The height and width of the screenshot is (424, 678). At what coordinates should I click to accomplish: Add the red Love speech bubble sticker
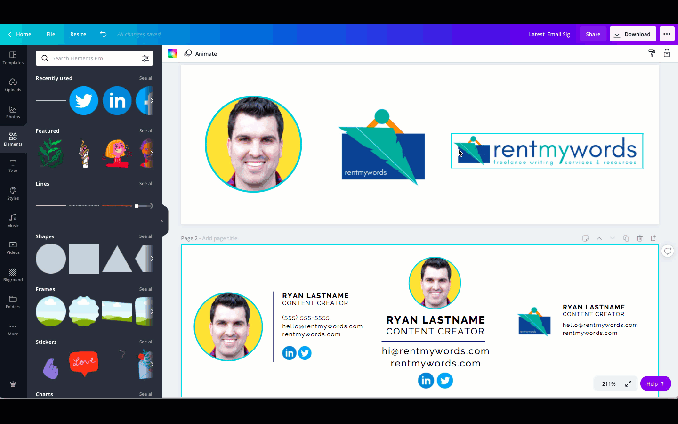[x=83, y=363]
